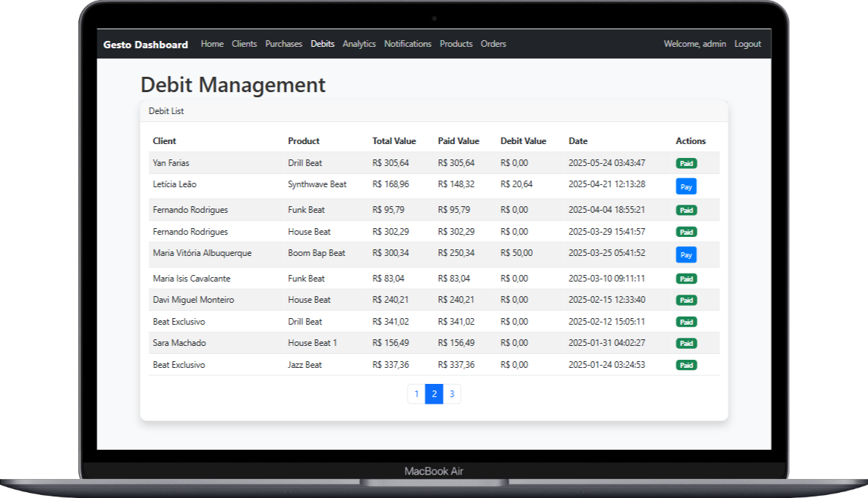Navigate to the Orders page

point(493,44)
